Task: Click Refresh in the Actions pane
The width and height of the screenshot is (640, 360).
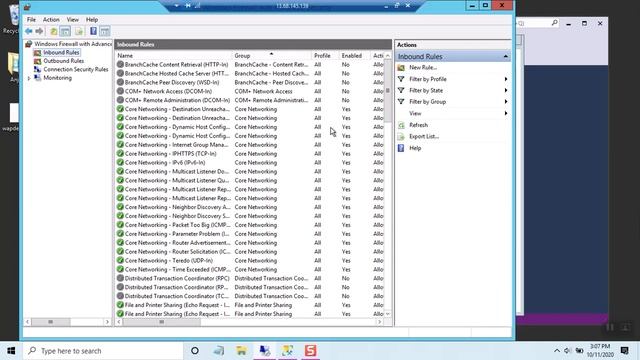Action: coord(418,125)
